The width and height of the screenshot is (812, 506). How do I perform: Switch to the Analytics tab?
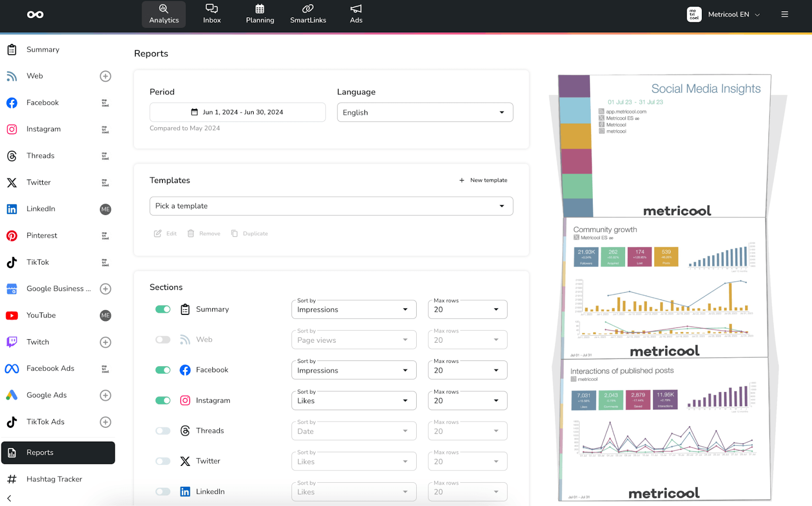tap(163, 14)
